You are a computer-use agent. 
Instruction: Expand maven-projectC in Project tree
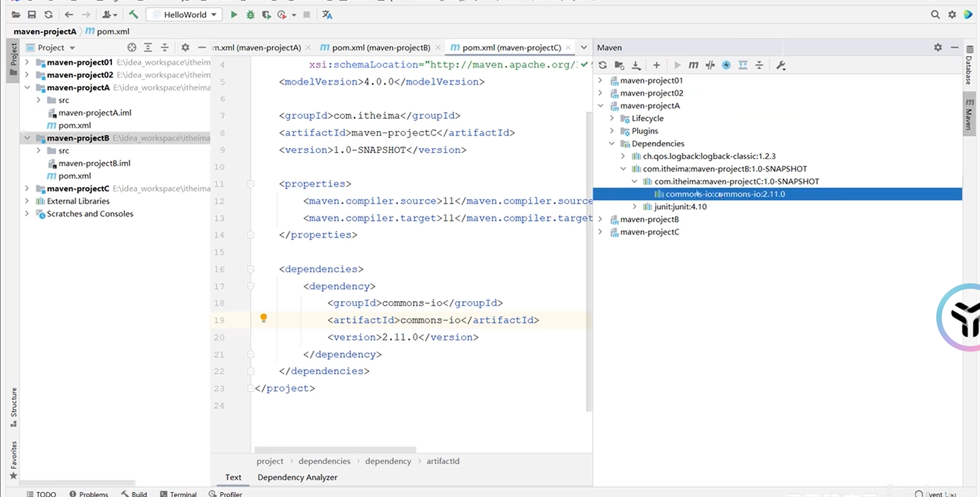(x=27, y=188)
